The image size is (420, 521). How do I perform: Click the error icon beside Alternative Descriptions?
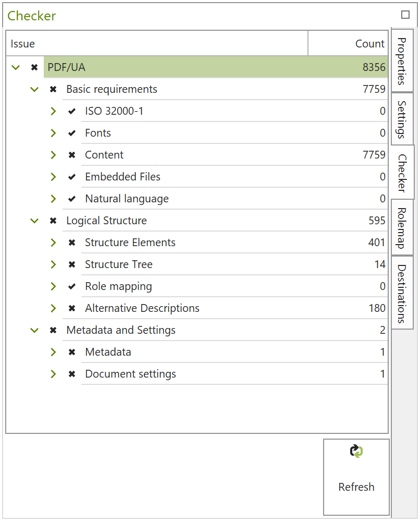pyautogui.click(x=71, y=308)
